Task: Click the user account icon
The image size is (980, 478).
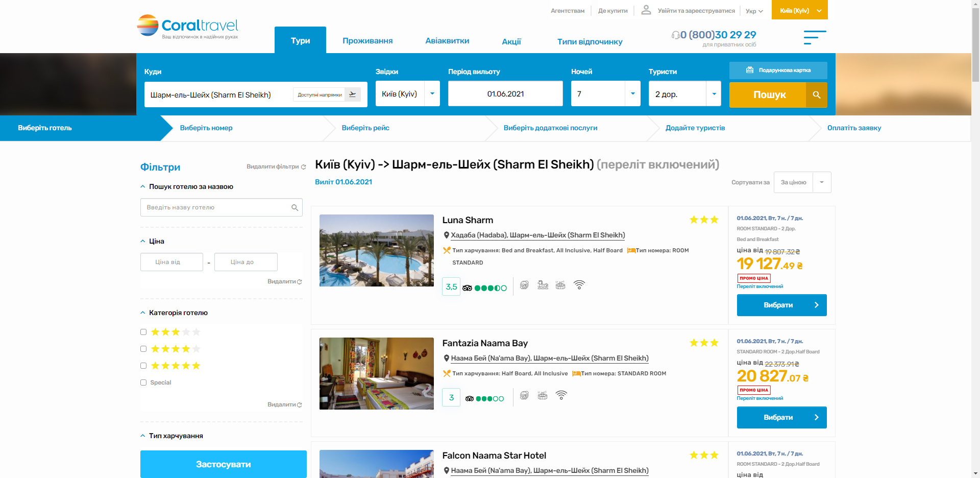Action: pos(646,10)
